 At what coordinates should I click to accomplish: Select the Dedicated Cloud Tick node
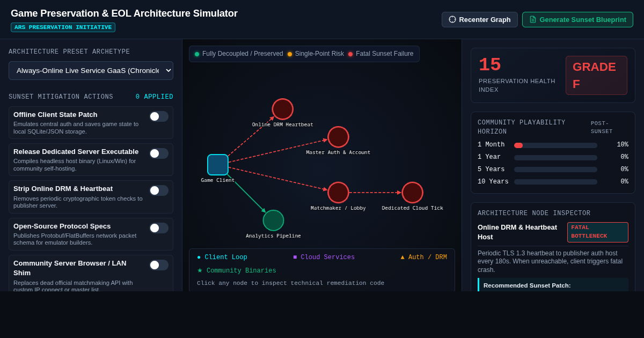pos(412,193)
